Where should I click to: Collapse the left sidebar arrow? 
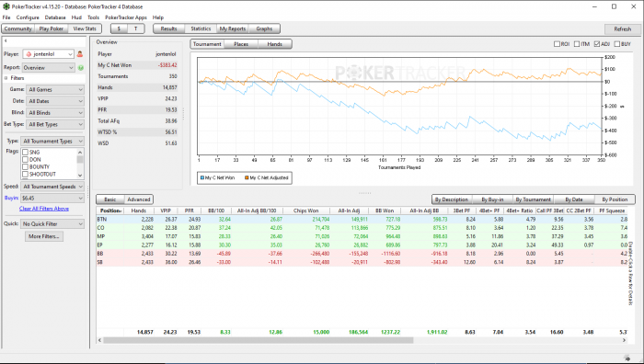tap(6, 40)
